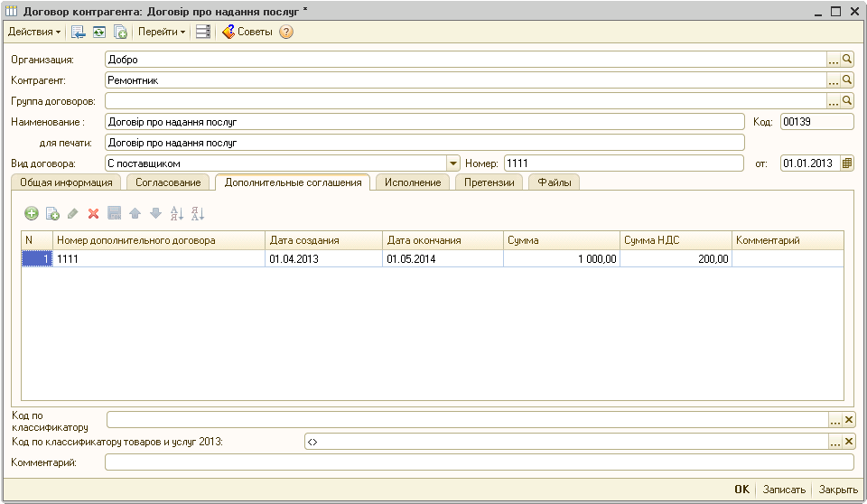Image resolution: width=867 pixels, height=504 pixels.
Task: Sort the table ascending
Action: point(177,213)
